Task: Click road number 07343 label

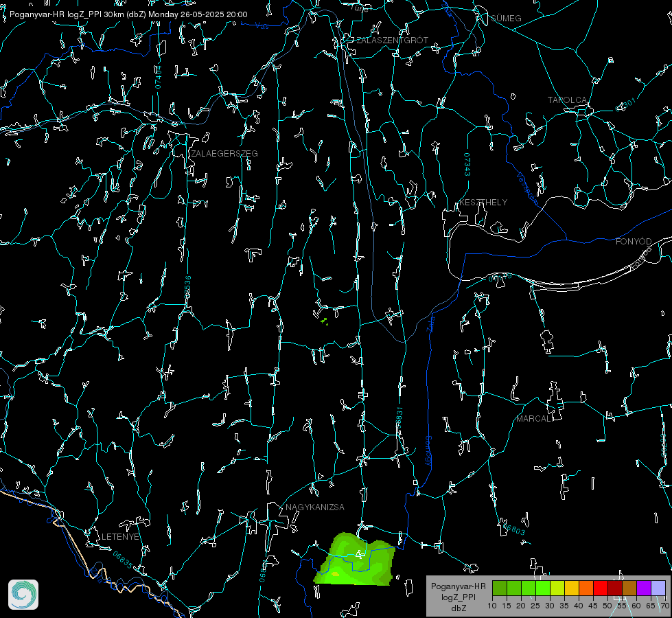Action: coord(467,165)
